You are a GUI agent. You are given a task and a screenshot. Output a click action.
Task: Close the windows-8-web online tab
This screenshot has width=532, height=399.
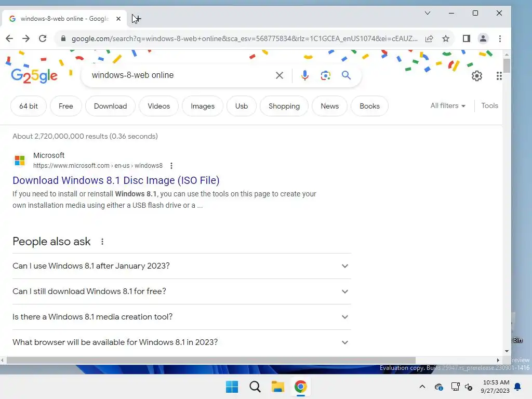pyautogui.click(x=118, y=19)
